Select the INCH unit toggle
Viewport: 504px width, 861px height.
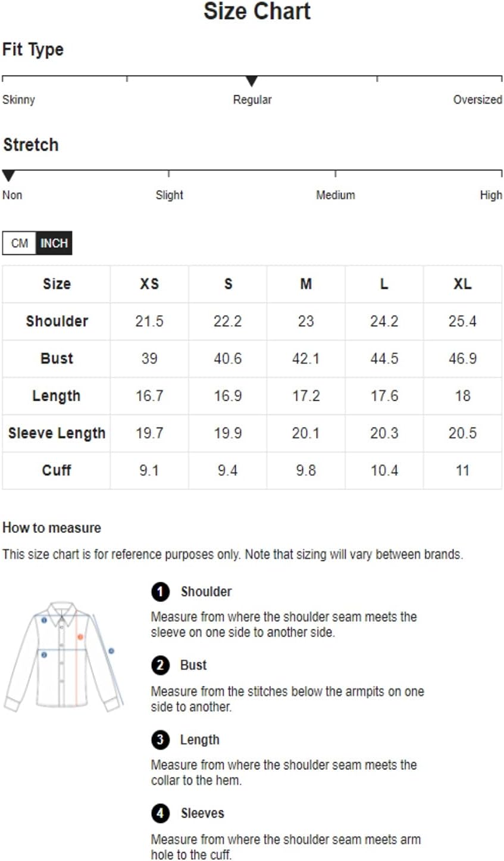click(54, 243)
